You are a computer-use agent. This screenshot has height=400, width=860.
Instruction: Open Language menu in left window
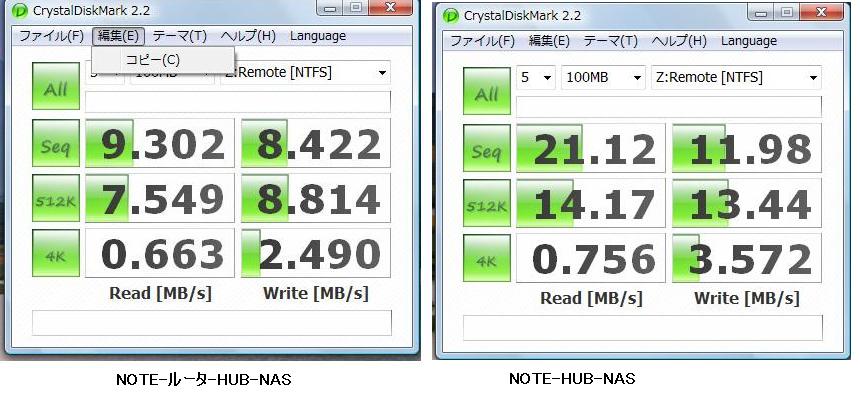[318, 36]
